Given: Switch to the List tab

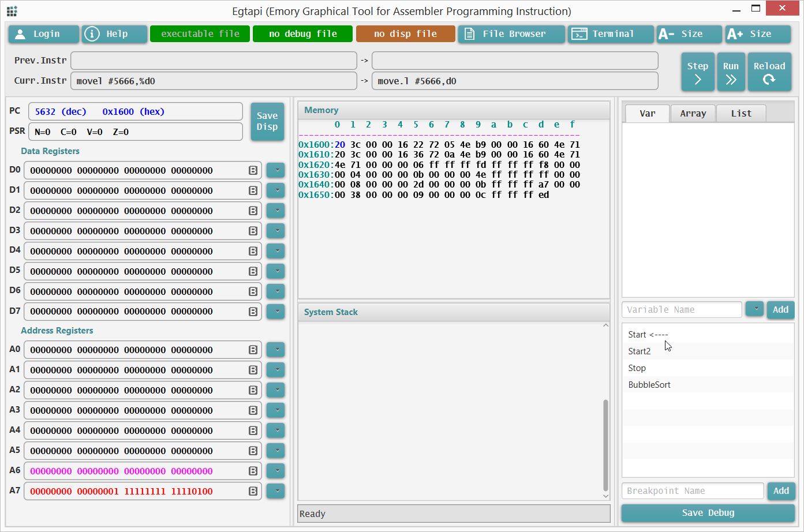Looking at the screenshot, I should [x=741, y=114].
